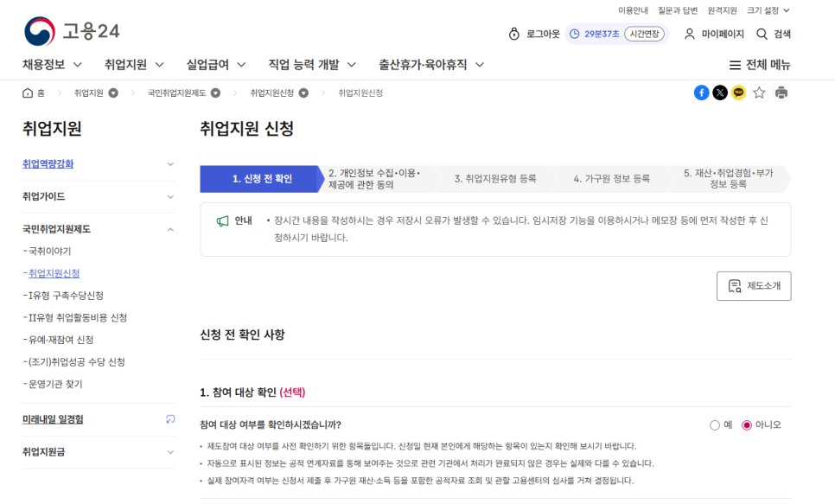
Task: Open I유형 구직촉진수당신청 link
Action: click(66, 296)
